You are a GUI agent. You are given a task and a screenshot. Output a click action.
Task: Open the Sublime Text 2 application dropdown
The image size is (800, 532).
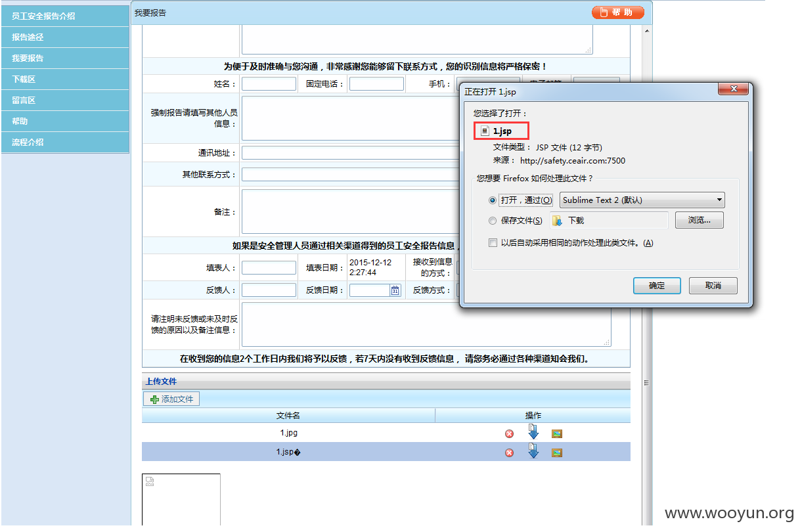point(642,200)
